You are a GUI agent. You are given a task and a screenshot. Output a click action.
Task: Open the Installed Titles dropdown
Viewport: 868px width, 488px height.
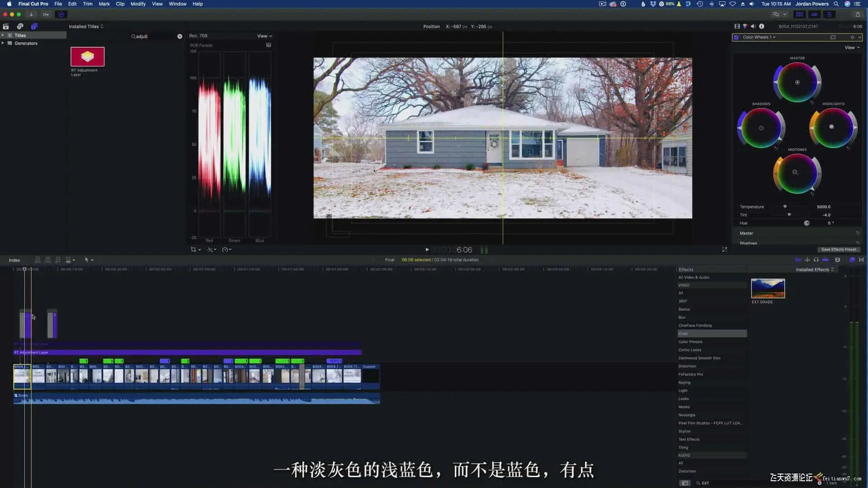(86, 26)
